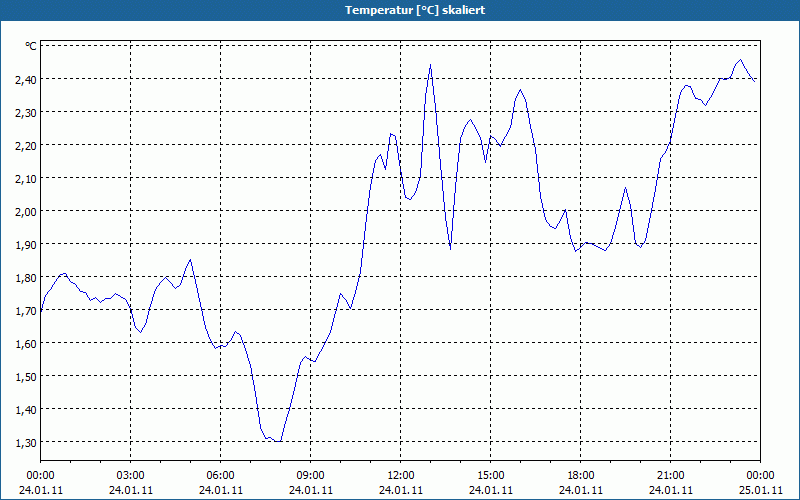Select the 24.01.11 date beneath 06:00
Viewport: 800px width, 500px height.
[x=220, y=490]
